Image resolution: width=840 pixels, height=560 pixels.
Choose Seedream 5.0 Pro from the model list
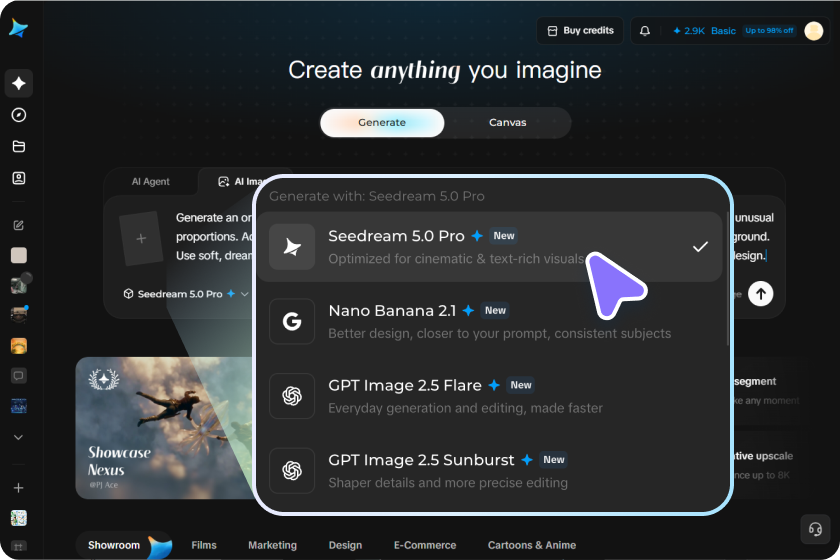point(490,247)
